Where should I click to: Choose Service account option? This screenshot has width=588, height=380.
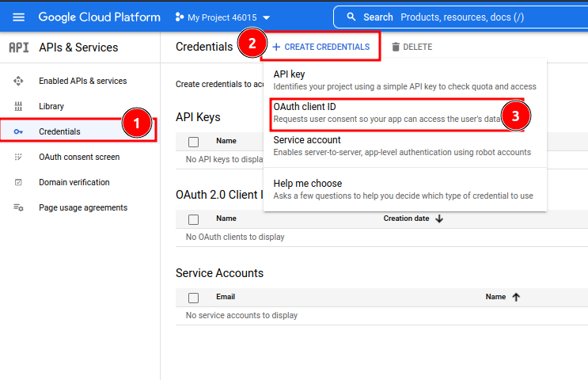405,146
